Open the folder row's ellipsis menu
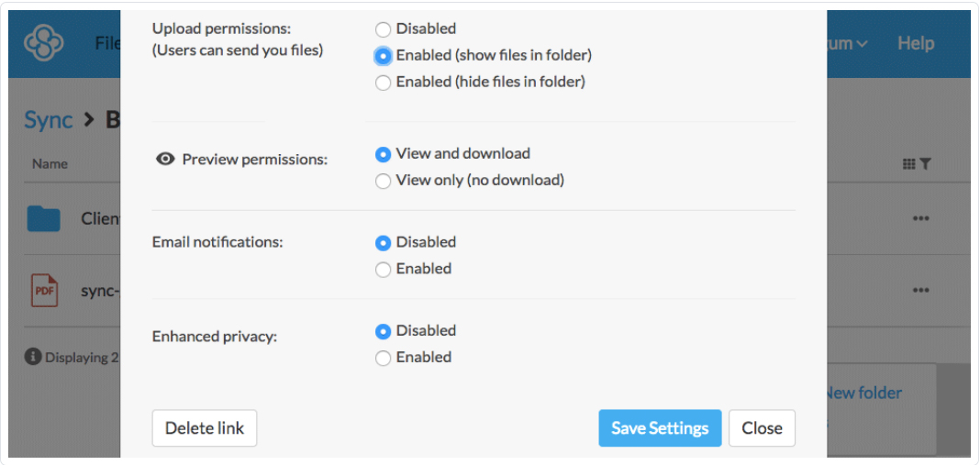The height and width of the screenshot is (465, 980). (920, 219)
